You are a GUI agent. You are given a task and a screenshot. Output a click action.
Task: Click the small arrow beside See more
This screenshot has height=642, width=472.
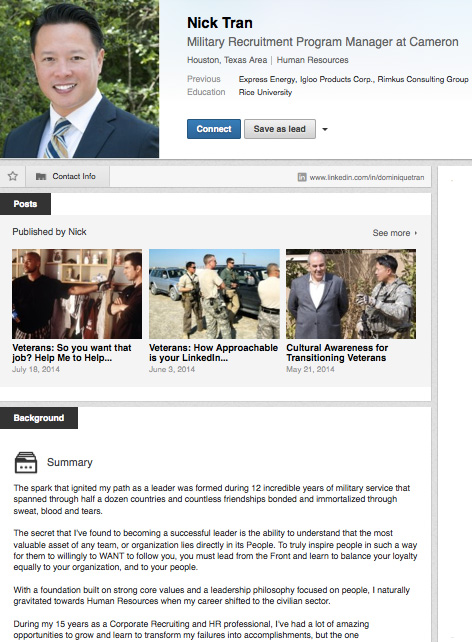click(416, 233)
